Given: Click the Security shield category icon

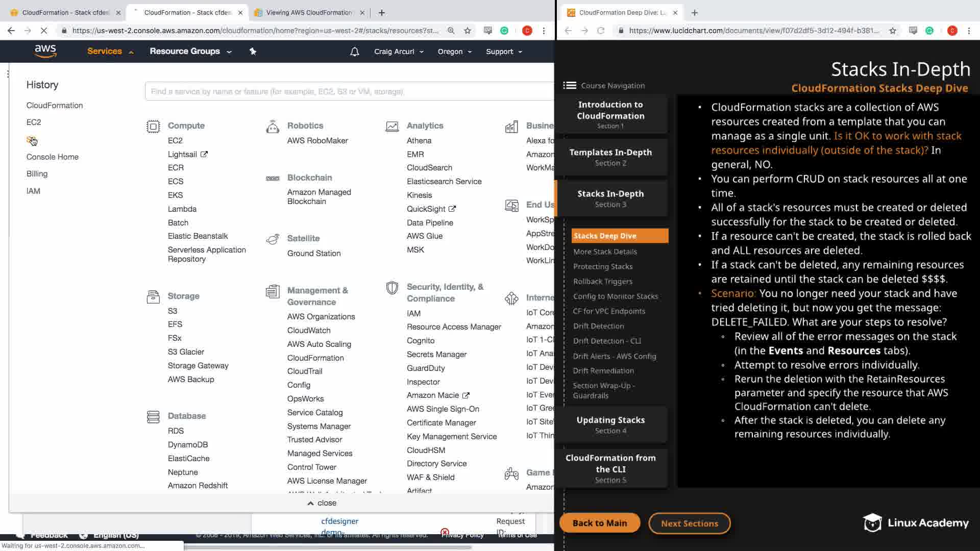Looking at the screenshot, I should pos(392,288).
